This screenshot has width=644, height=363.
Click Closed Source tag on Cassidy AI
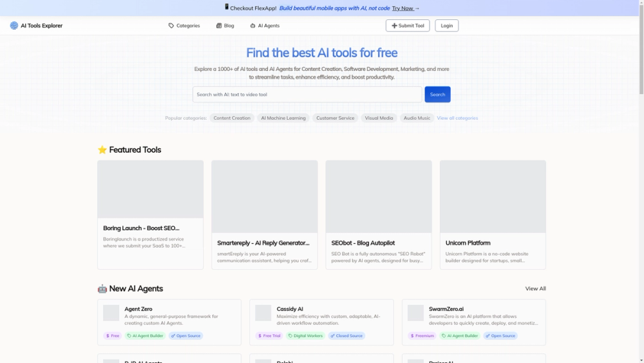(346, 336)
